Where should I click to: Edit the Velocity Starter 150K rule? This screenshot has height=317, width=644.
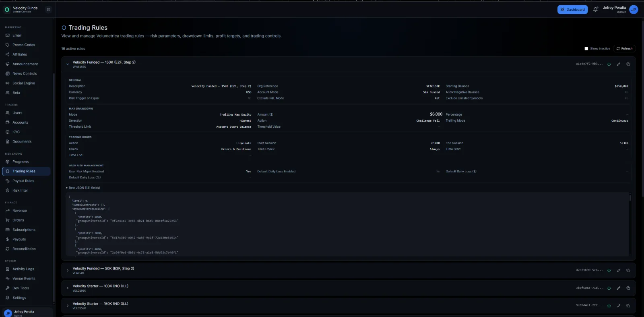click(619, 306)
